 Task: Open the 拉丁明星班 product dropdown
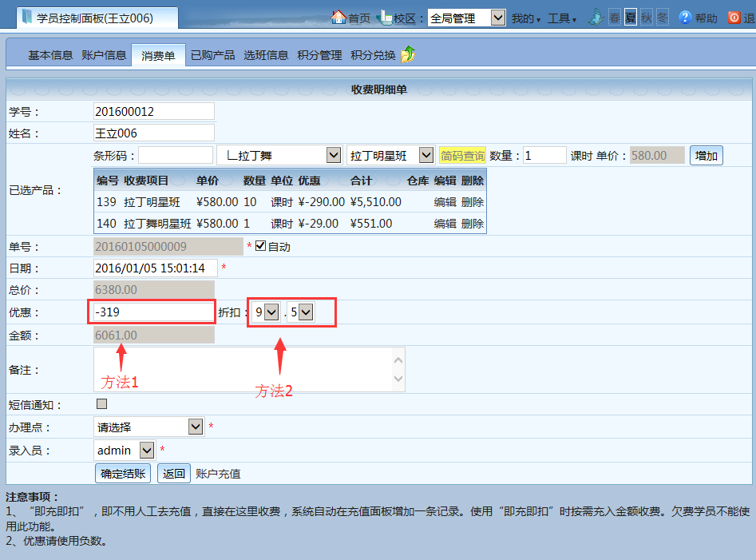pyautogui.click(x=390, y=155)
